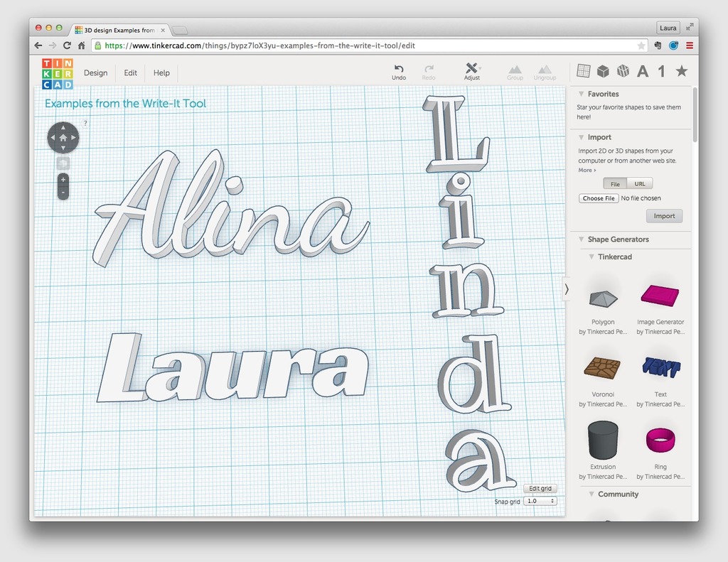Click the home view button on the navigation pad
The height and width of the screenshot is (562, 728).
click(x=63, y=137)
